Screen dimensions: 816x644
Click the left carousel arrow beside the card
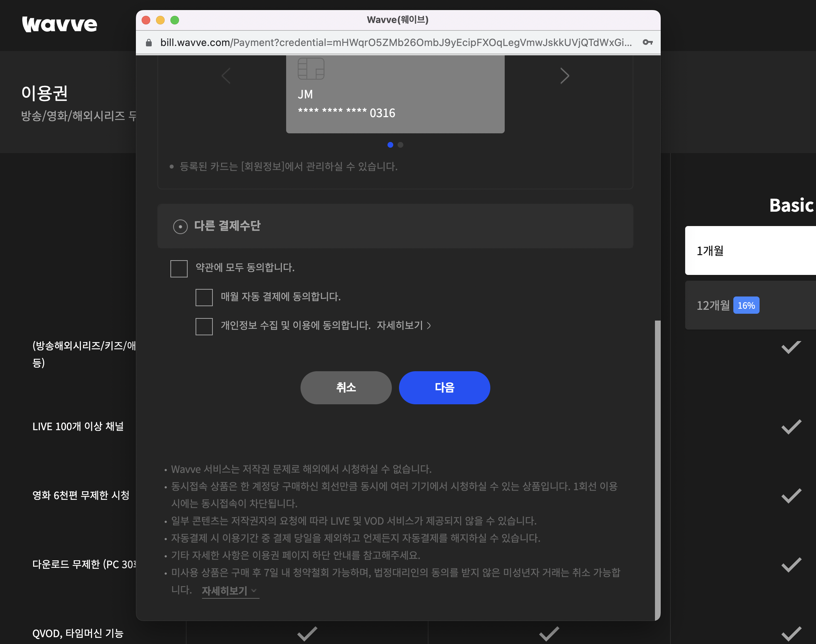click(x=225, y=75)
